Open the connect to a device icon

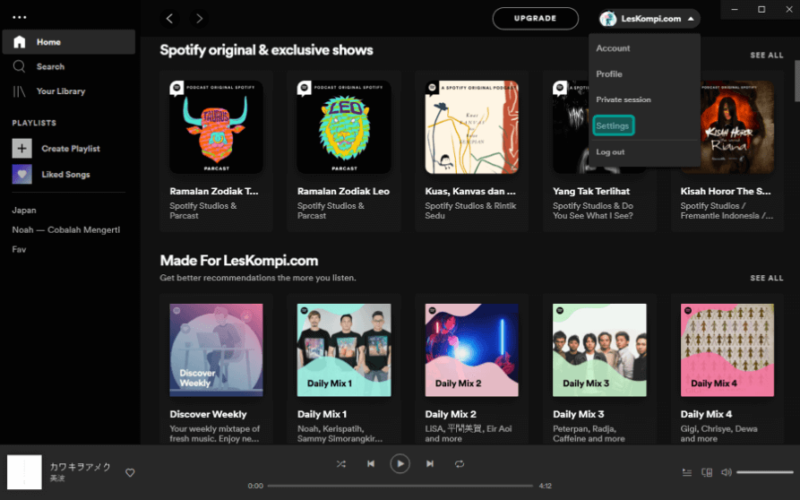(x=707, y=472)
